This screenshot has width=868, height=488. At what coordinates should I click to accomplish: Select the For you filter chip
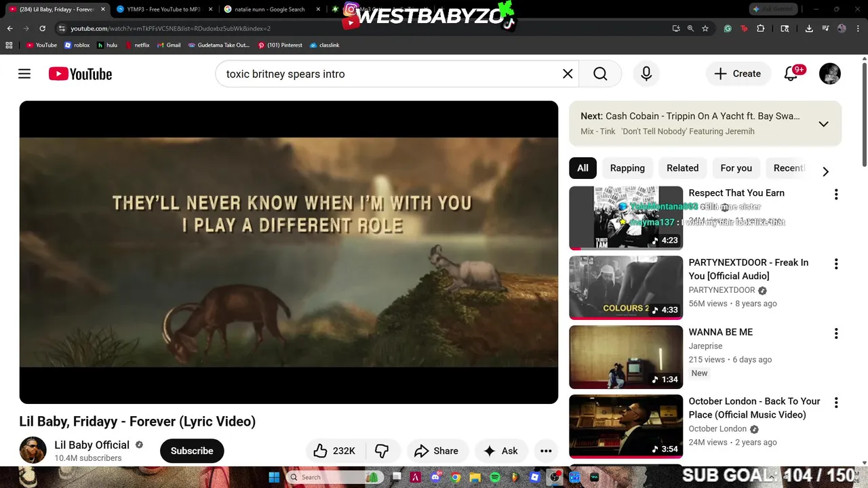pyautogui.click(x=736, y=168)
